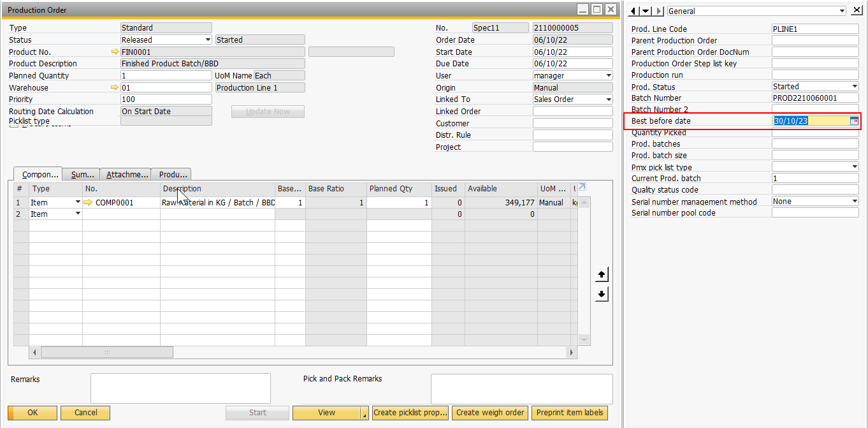Viewport: 868px width, 428px height.
Task: Click the Priority field showing 100
Action: (x=166, y=99)
